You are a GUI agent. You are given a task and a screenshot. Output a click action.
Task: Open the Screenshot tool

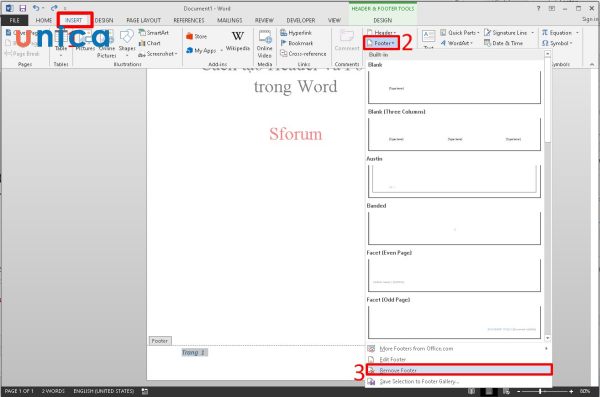point(158,54)
